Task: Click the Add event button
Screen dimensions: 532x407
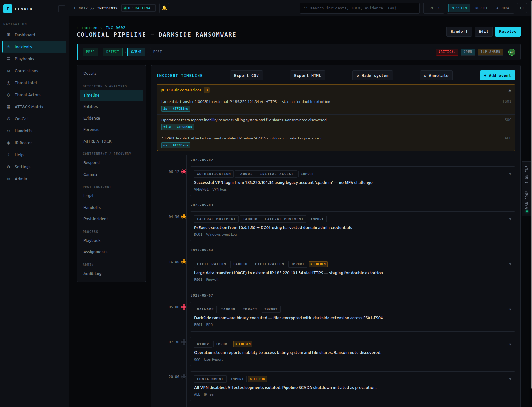Action: click(x=498, y=75)
